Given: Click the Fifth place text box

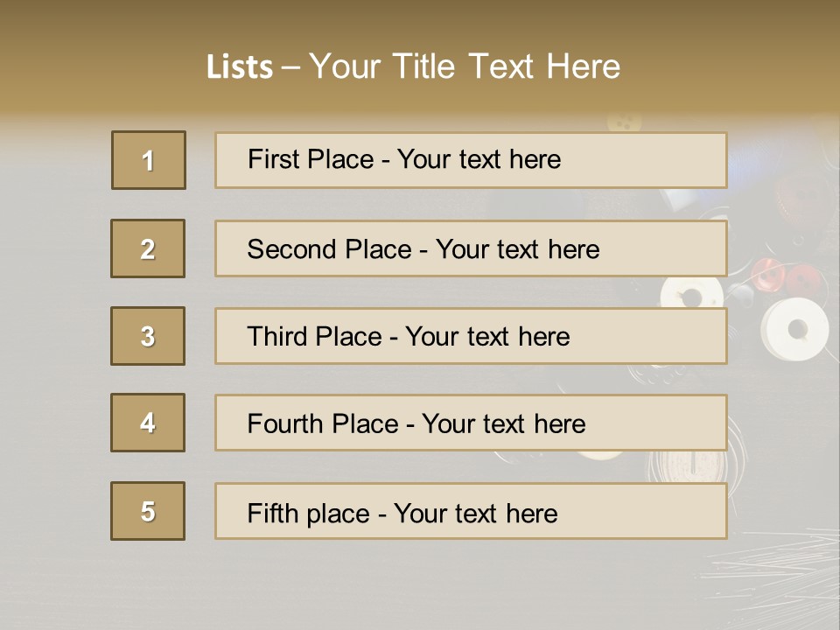Looking at the screenshot, I should [471, 511].
